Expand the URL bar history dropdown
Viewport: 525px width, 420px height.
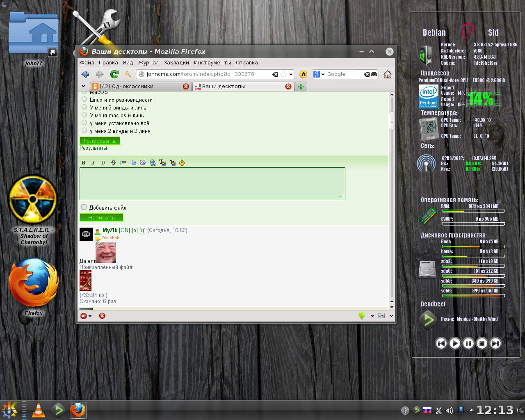(291, 74)
